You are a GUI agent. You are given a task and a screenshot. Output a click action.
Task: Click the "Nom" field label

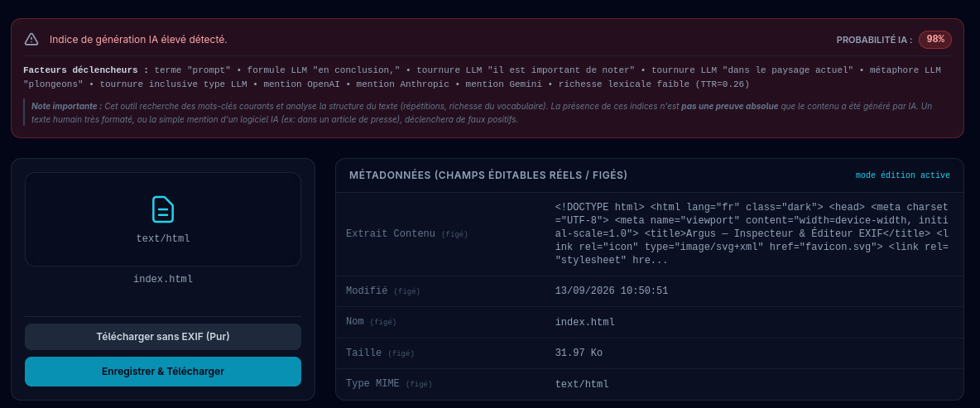pos(354,322)
